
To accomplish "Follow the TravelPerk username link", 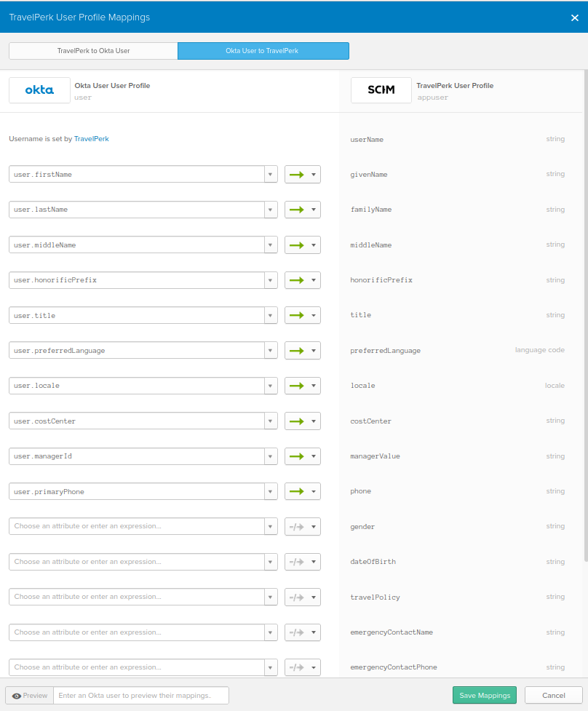I will point(91,139).
